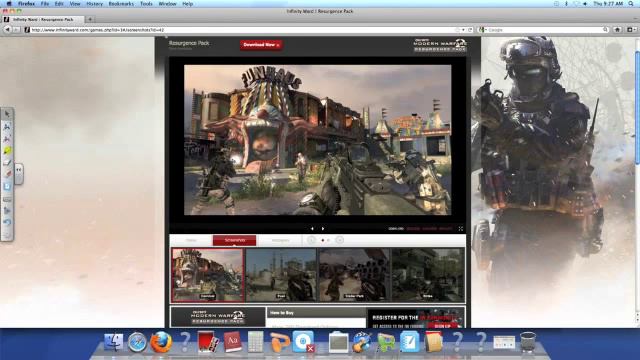This screenshot has height=360, width=640.
Task: Click the Modern Warfare 2 logo banner below thumbnails
Action: point(218,317)
